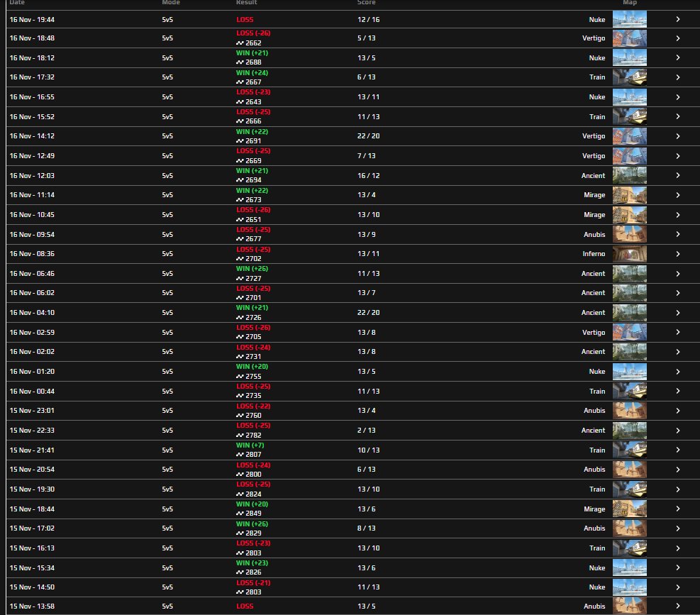700x615 pixels.
Task: Click Inferno map name
Action: (594, 254)
